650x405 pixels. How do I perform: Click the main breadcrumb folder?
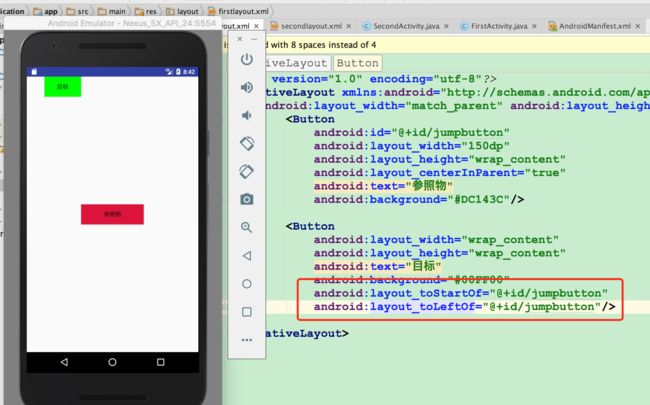112,11
